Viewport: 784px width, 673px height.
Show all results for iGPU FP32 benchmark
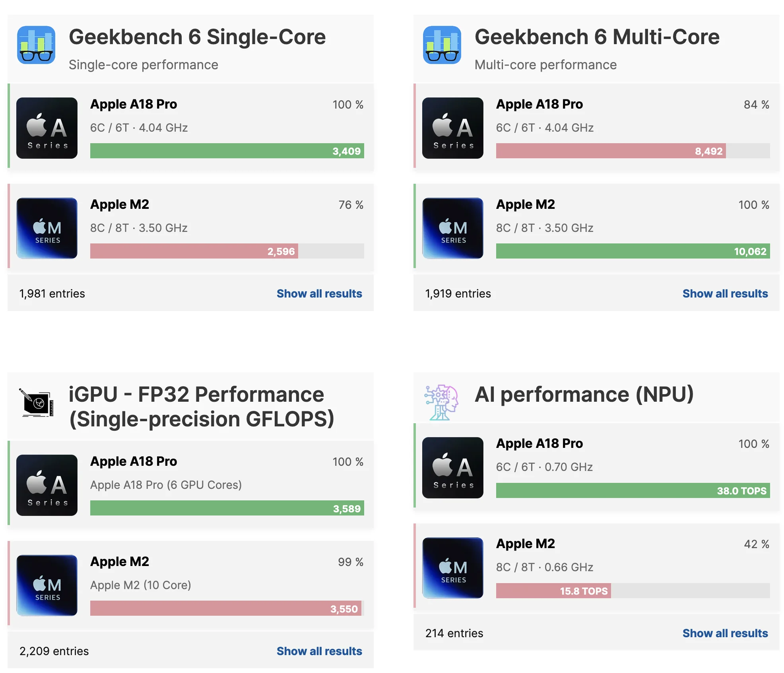(x=319, y=651)
